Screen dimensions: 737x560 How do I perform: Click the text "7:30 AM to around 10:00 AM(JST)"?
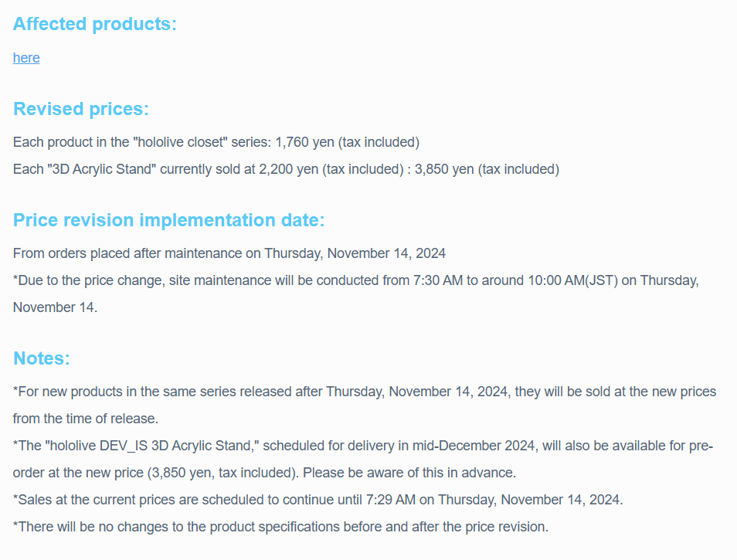coord(515,280)
